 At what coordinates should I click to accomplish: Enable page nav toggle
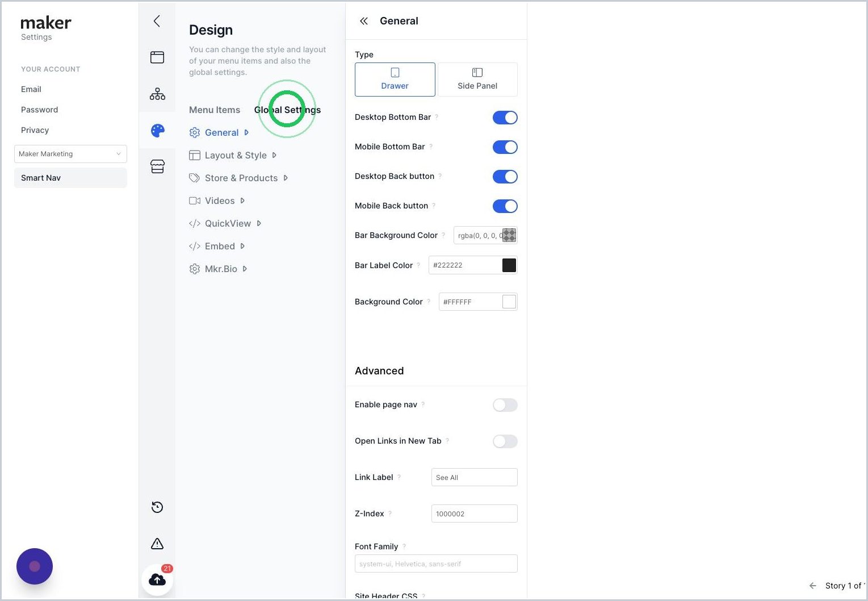pos(505,405)
